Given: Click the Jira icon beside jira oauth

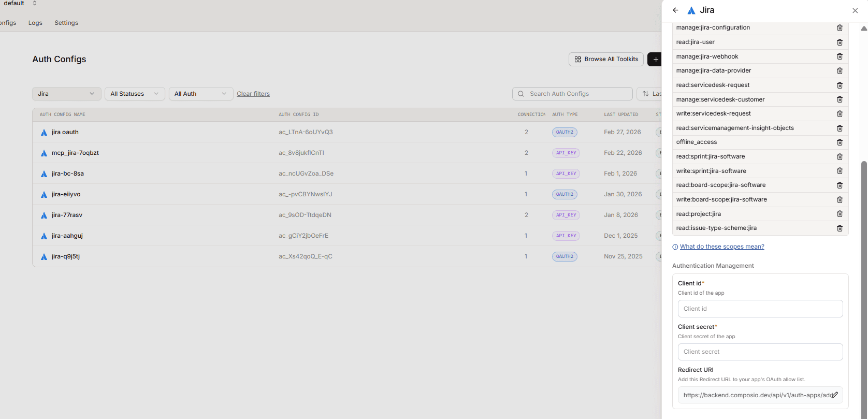Looking at the screenshot, I should (44, 133).
